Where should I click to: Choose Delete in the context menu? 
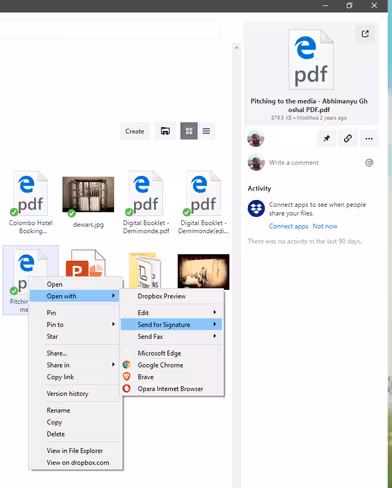pyautogui.click(x=75, y=434)
